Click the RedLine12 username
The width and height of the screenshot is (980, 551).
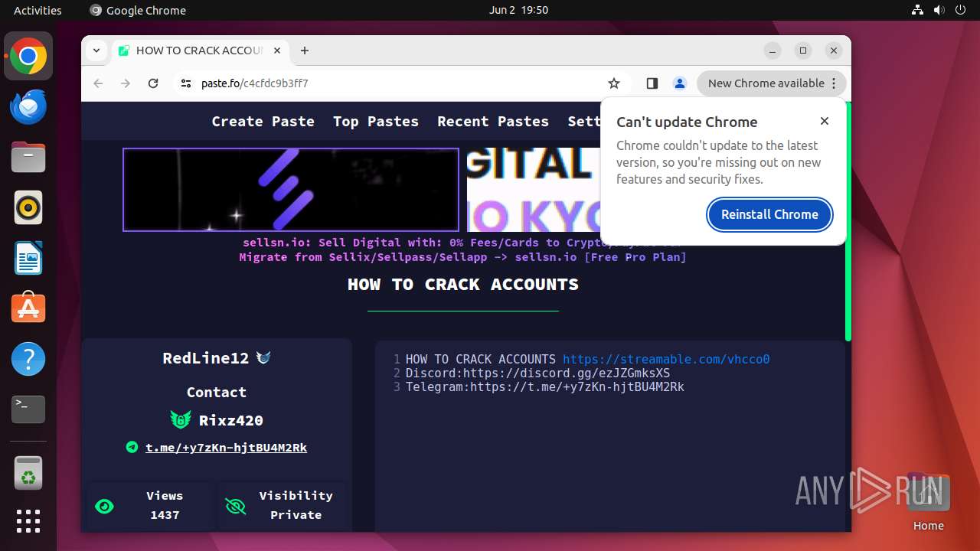(206, 357)
